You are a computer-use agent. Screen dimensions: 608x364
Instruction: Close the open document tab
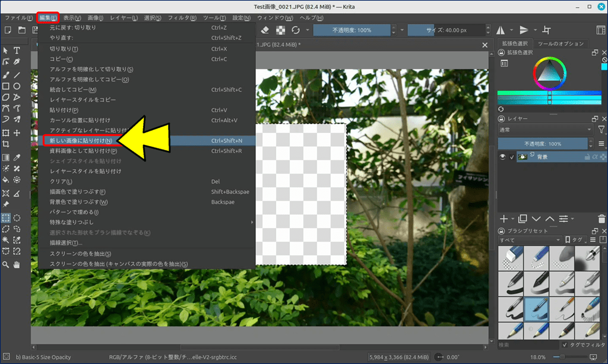[484, 45]
